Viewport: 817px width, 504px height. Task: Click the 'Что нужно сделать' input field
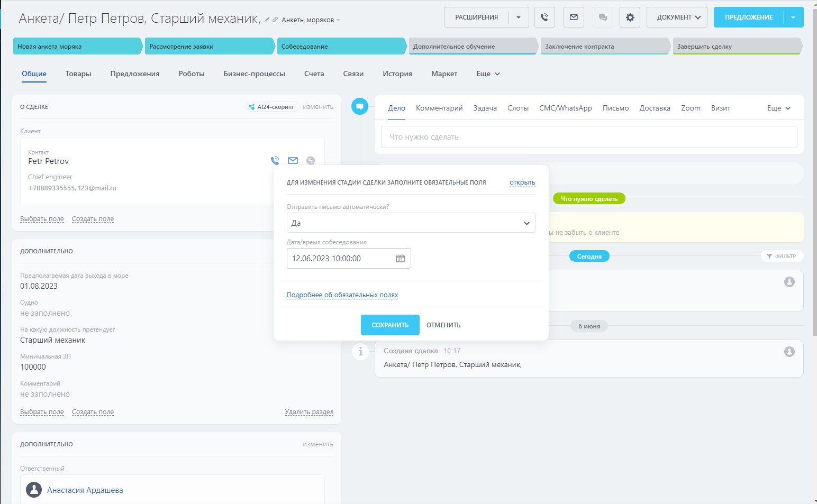pos(588,137)
